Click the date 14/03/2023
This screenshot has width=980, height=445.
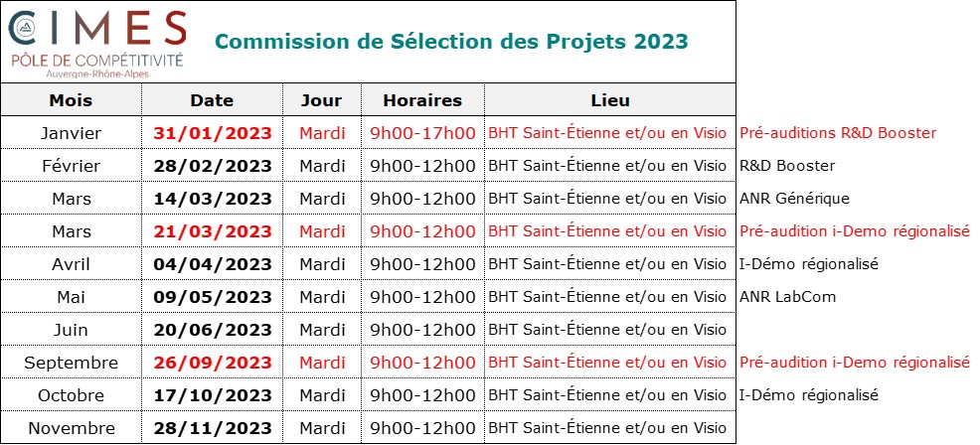pyautogui.click(x=213, y=199)
